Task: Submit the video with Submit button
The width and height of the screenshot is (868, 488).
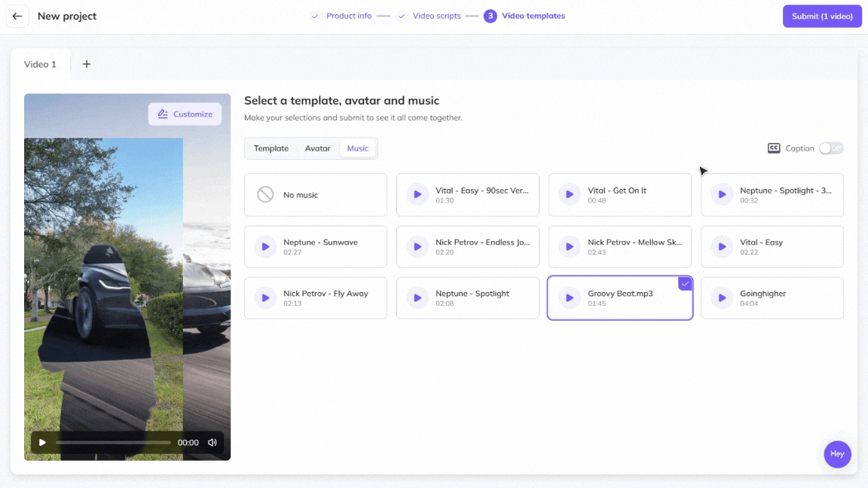Action: pos(821,16)
